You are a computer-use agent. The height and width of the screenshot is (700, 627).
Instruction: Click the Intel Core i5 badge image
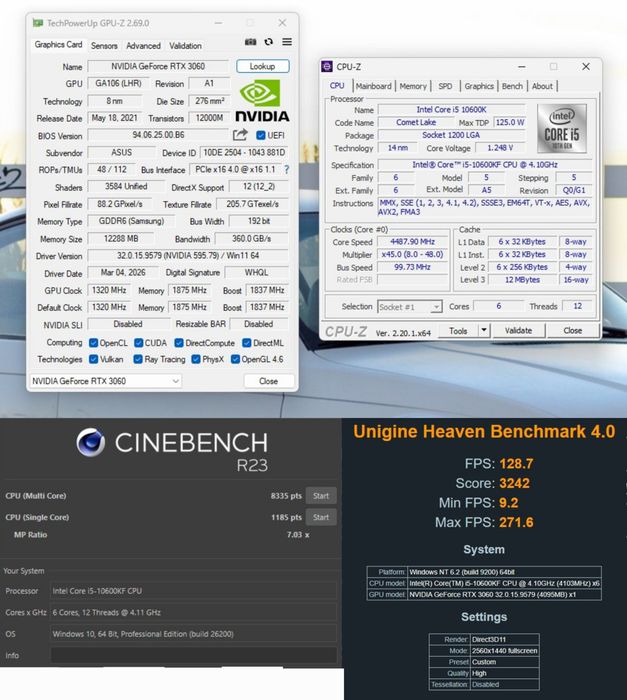pyautogui.click(x=562, y=129)
